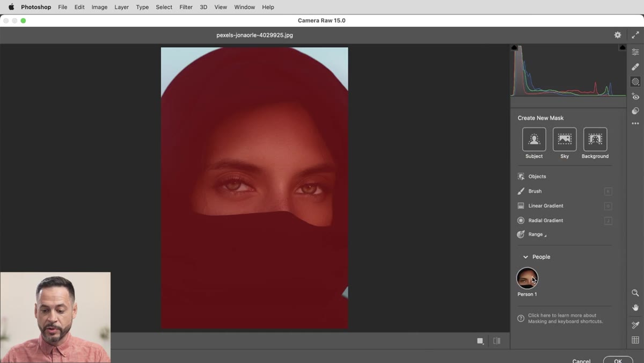The image size is (644, 363).
Task: Open the View menu
Action: 221,7
